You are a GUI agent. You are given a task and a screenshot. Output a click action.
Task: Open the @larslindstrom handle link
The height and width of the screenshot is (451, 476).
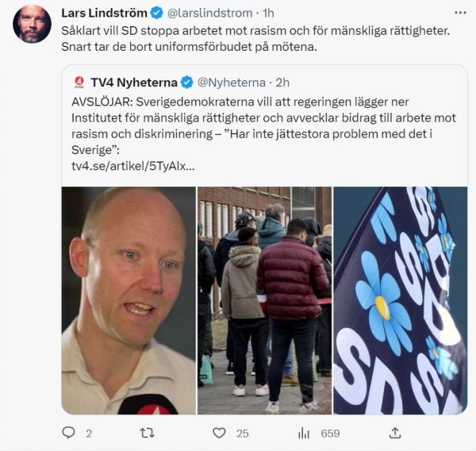pyautogui.click(x=209, y=13)
